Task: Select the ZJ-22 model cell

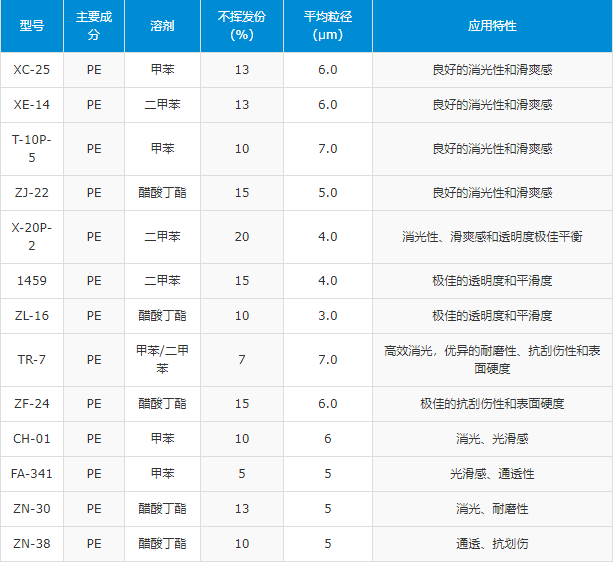Action: click(x=31, y=192)
